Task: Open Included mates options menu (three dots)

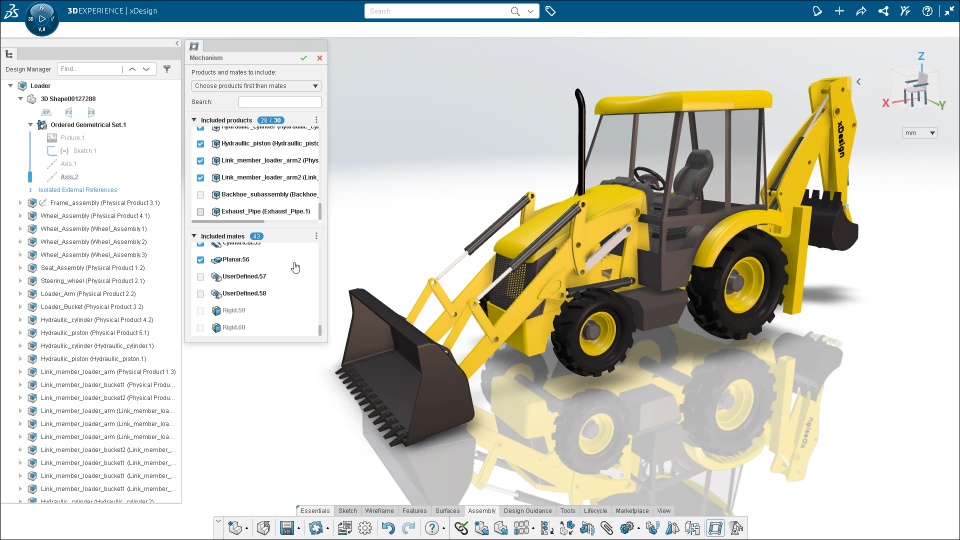Action: click(317, 236)
